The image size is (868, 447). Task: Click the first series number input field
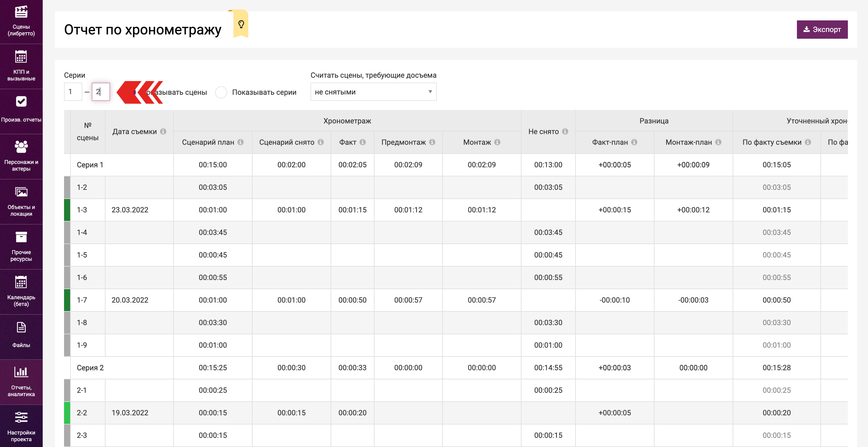coord(73,92)
